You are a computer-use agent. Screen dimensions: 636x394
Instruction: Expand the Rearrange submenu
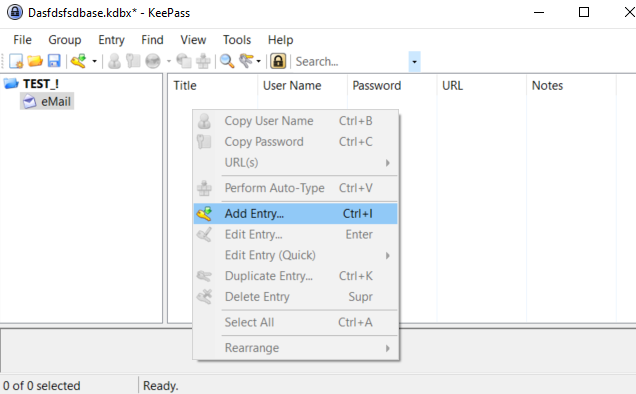click(x=295, y=348)
